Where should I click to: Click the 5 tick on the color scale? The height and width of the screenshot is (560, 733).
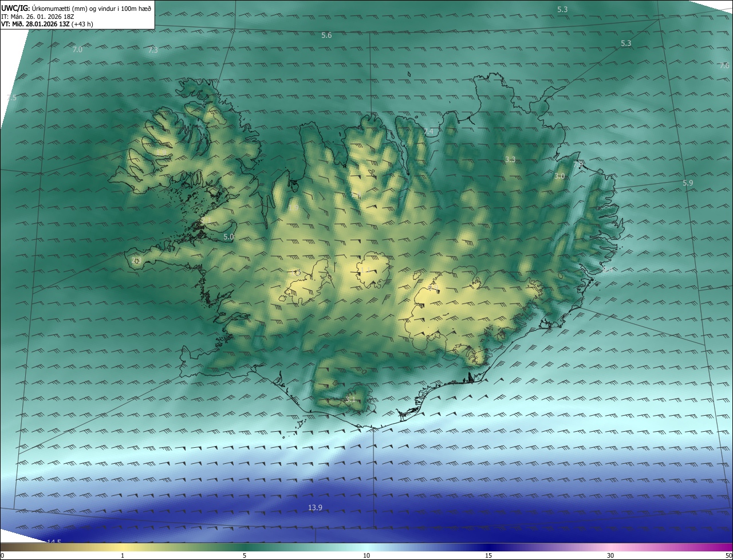point(245,556)
